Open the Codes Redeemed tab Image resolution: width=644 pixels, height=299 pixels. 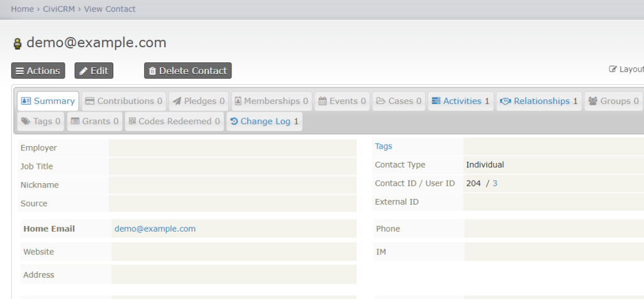(x=175, y=121)
